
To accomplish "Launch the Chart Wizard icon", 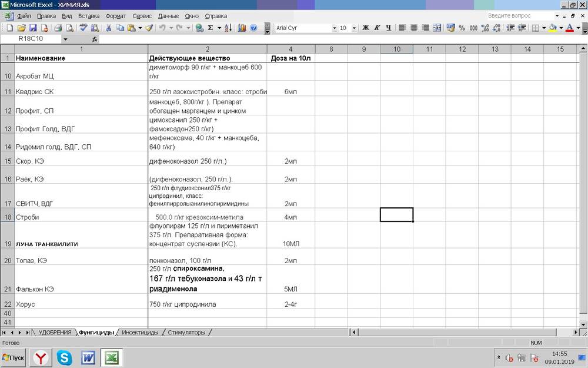I will pyautogui.click(x=242, y=28).
